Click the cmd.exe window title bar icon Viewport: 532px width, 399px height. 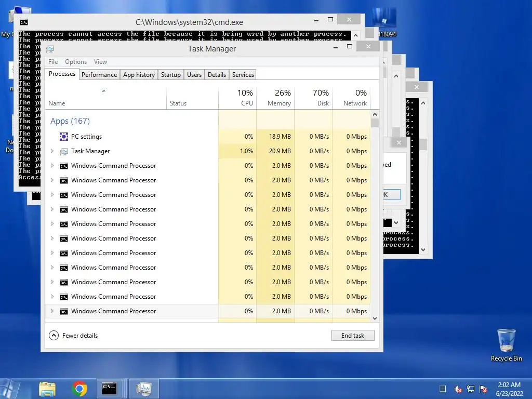click(24, 22)
